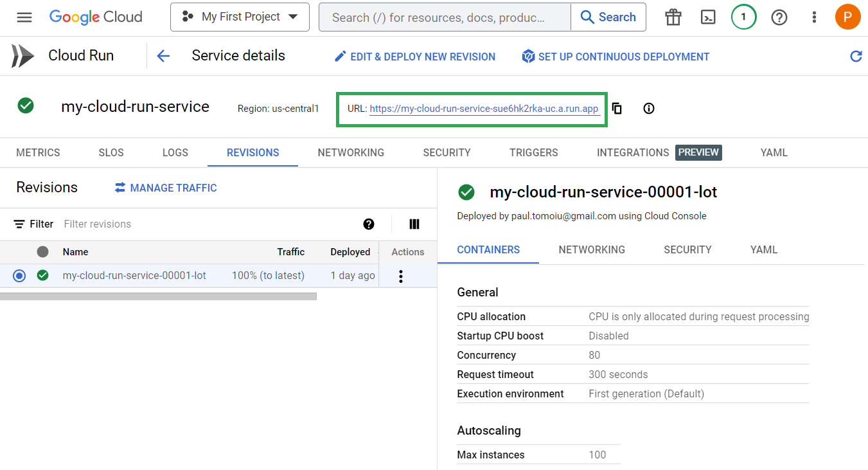The width and height of the screenshot is (868, 470).
Task: Activate Cloud Shell terminal icon
Action: coord(708,17)
